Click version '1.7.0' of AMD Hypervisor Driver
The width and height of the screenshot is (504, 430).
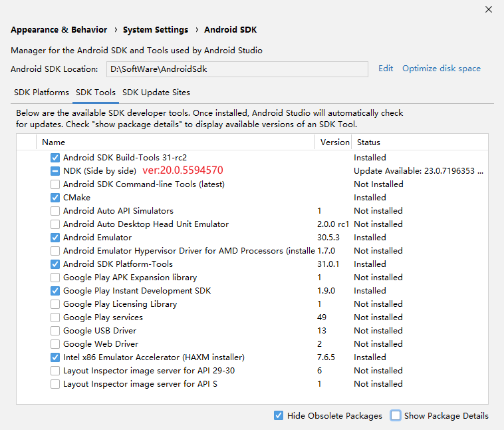(326, 251)
